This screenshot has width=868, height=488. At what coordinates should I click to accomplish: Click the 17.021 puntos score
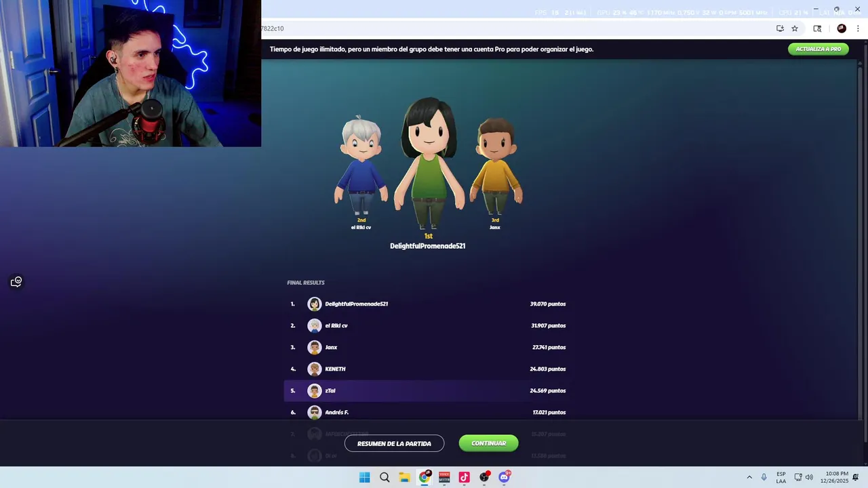(549, 412)
